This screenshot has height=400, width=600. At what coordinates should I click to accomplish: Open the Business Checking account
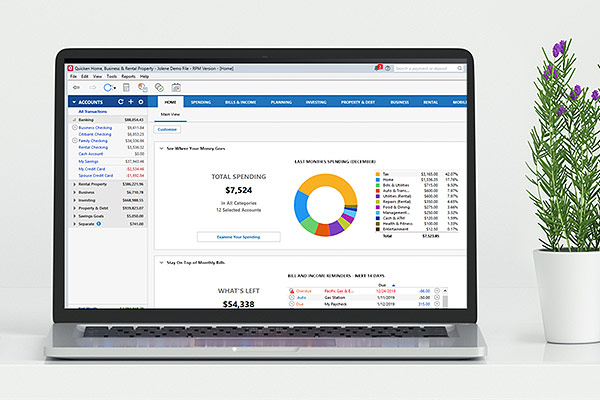pyautogui.click(x=95, y=128)
